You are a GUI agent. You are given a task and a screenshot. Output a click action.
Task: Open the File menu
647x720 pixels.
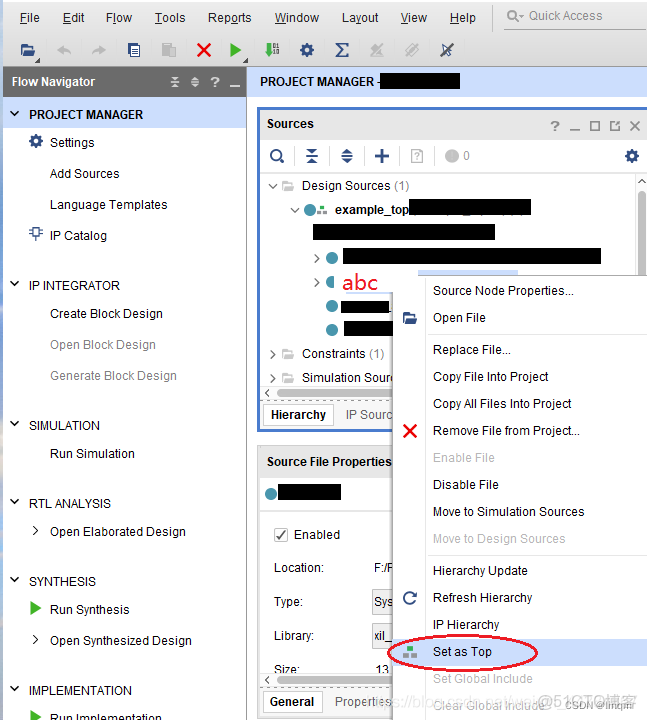click(29, 17)
